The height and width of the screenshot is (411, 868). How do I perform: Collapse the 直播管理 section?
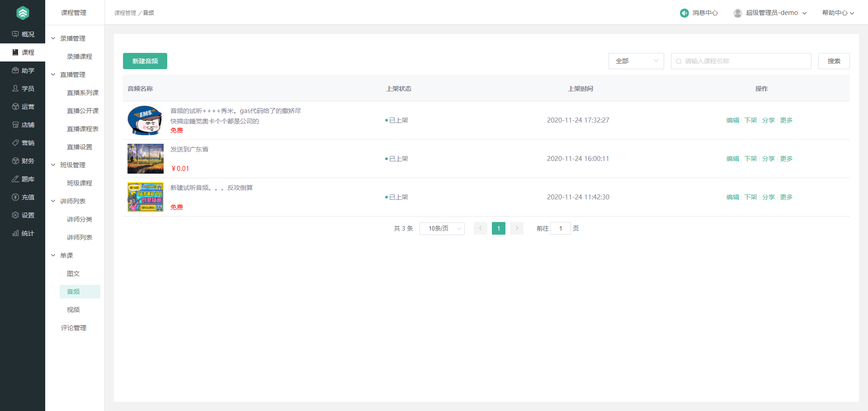tap(53, 75)
